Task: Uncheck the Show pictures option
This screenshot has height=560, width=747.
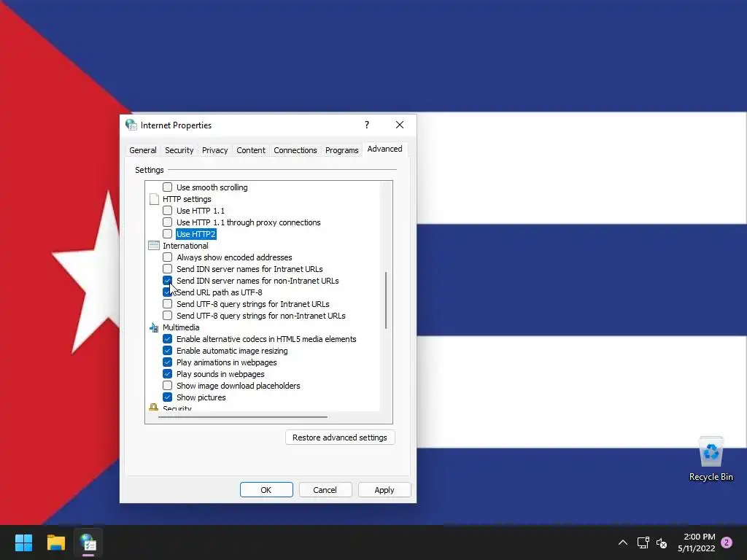Action: (167, 397)
